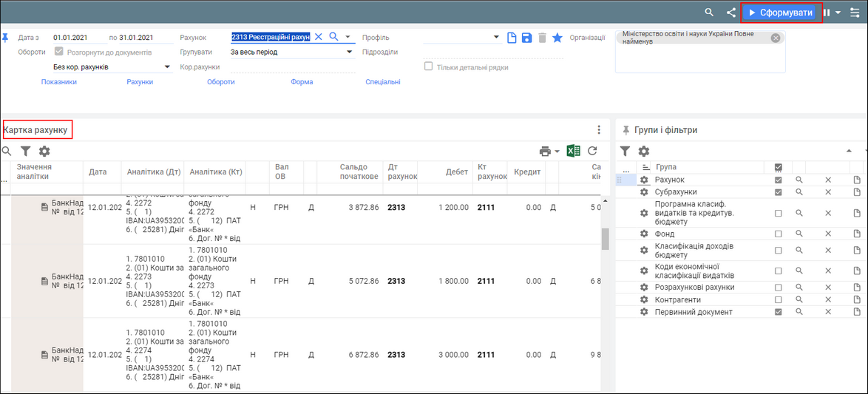The image size is (868, 394).
Task: Save profile with the floppy disk icon
Action: point(526,38)
